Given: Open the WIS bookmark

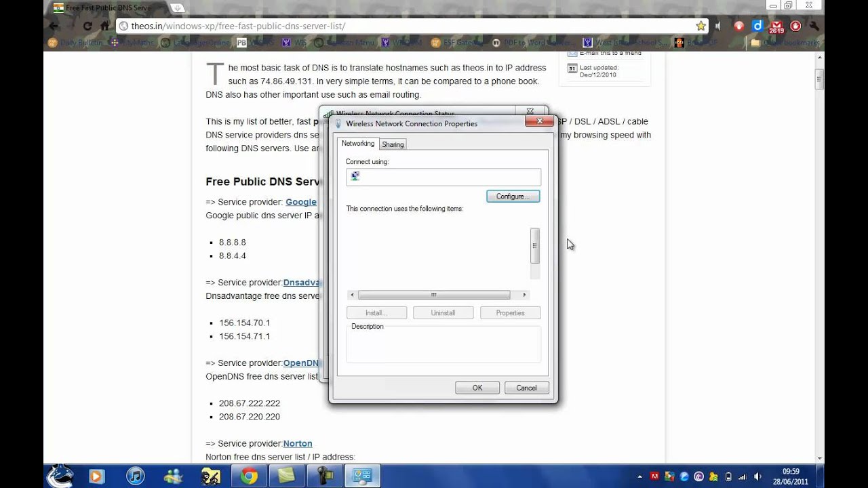Looking at the screenshot, I should (294, 43).
